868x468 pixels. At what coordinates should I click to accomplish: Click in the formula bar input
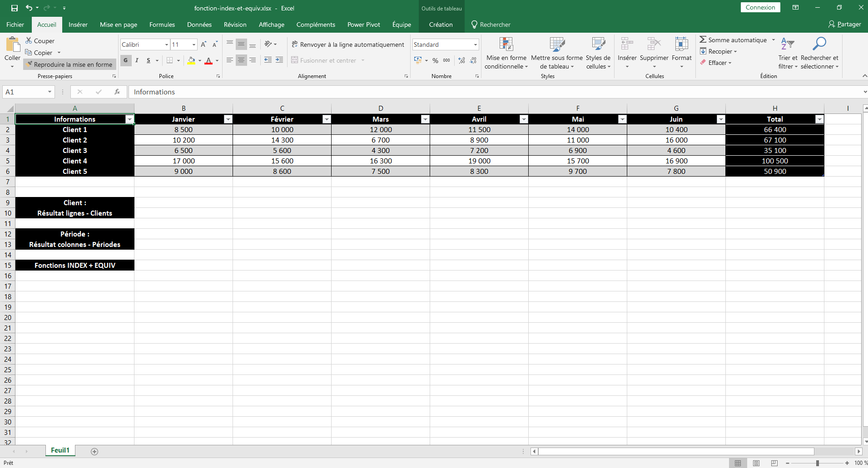coord(495,92)
